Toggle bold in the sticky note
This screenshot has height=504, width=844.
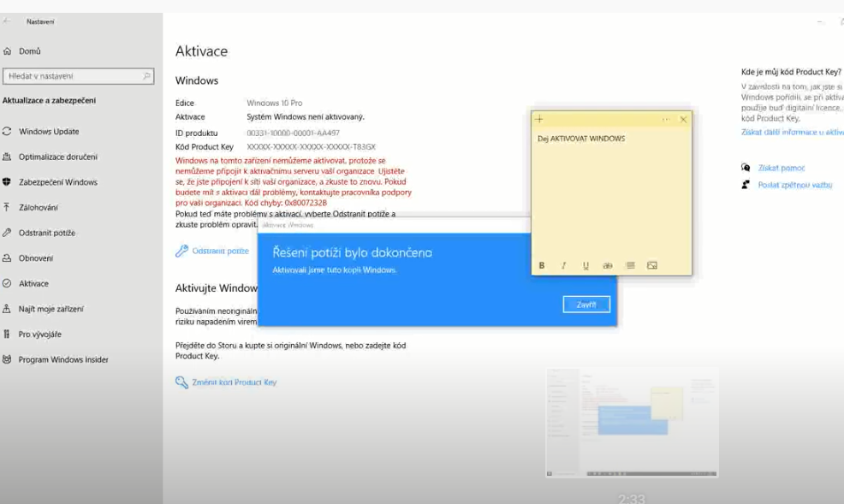(542, 265)
